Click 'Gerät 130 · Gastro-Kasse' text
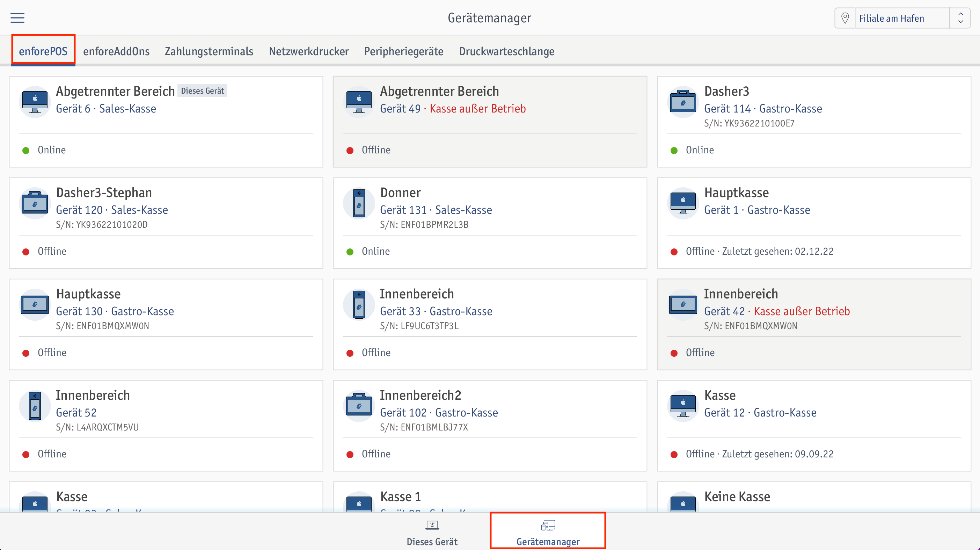 pos(115,311)
